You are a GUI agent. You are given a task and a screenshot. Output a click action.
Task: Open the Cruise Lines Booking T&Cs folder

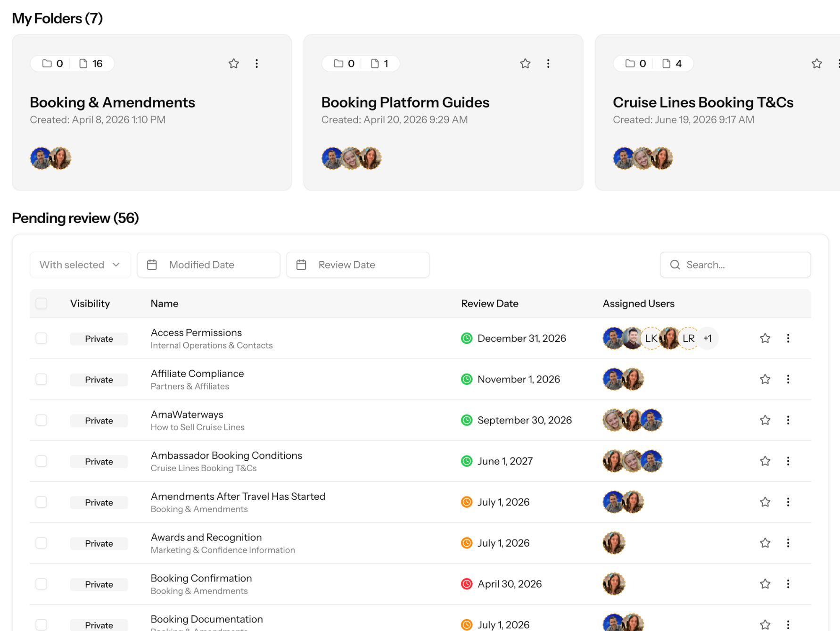point(717,112)
